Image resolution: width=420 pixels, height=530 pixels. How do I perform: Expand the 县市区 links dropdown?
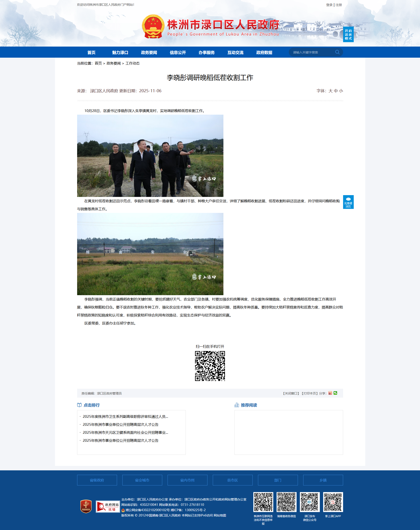pyautogui.click(x=232, y=480)
